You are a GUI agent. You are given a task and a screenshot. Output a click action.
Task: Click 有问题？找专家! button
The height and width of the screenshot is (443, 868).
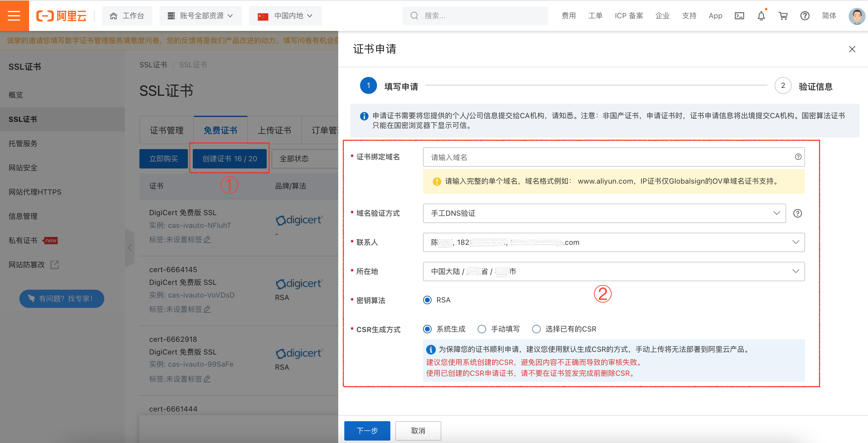click(x=62, y=298)
